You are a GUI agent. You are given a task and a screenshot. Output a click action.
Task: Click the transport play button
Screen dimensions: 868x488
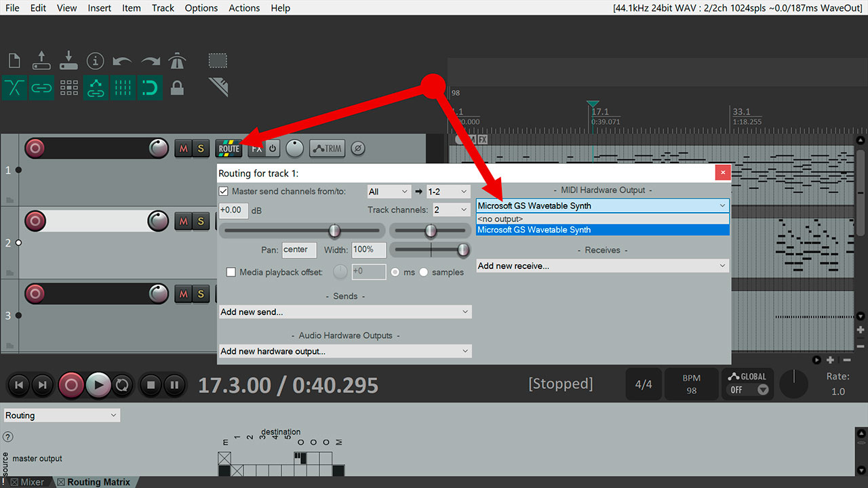[x=98, y=385]
